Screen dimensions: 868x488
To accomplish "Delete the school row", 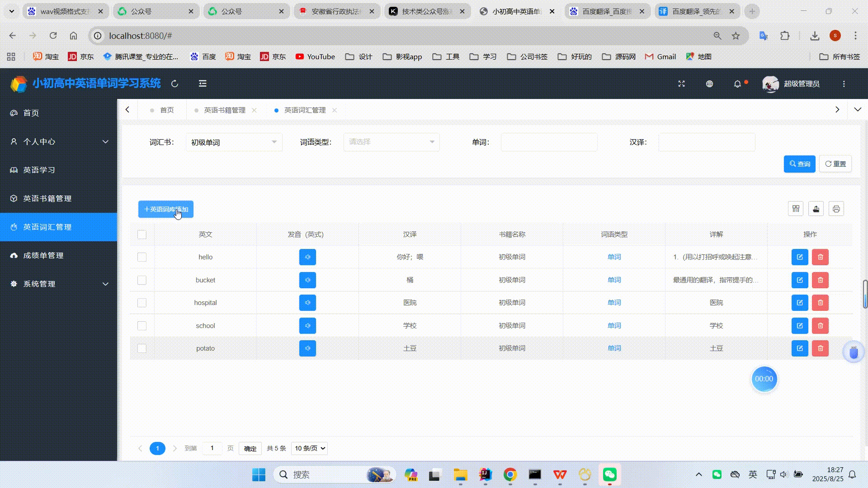I will pyautogui.click(x=820, y=326).
